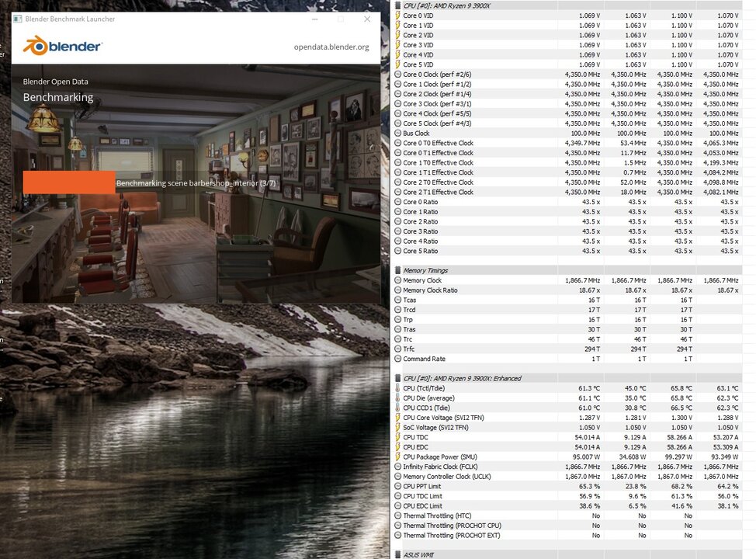Select the Thermal Throttling (PROCHOT EXT) row label

[x=452, y=536]
